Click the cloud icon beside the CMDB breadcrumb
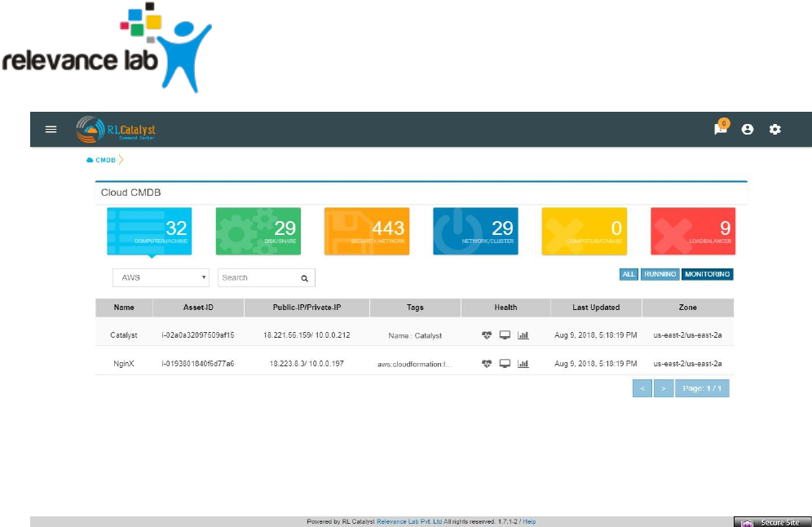The image size is (812, 527). tap(90, 160)
